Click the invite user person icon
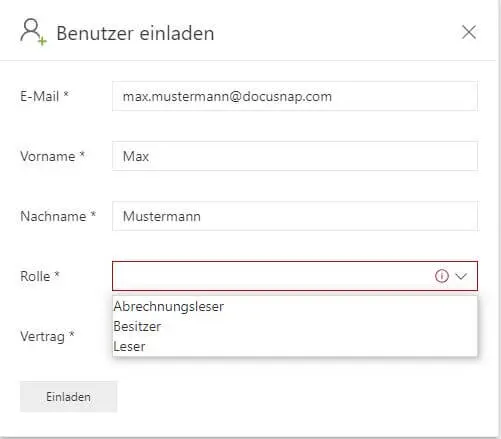The image size is (501, 439). click(x=33, y=32)
